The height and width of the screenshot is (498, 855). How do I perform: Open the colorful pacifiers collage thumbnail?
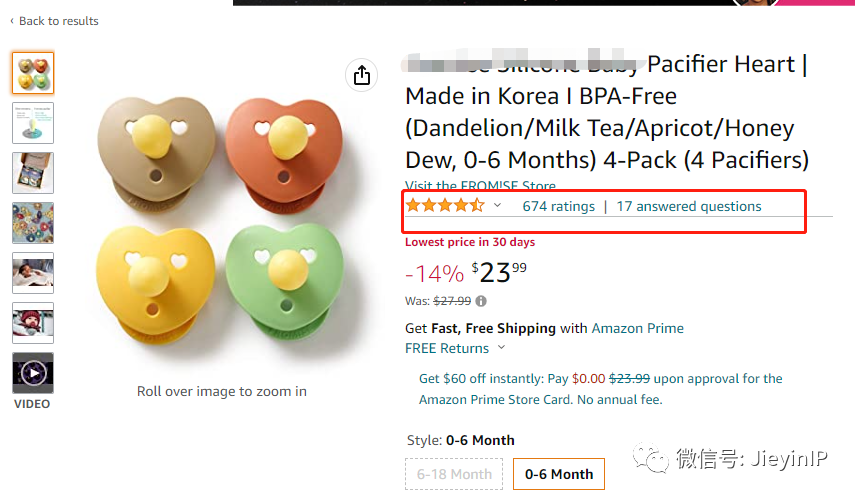(x=33, y=222)
